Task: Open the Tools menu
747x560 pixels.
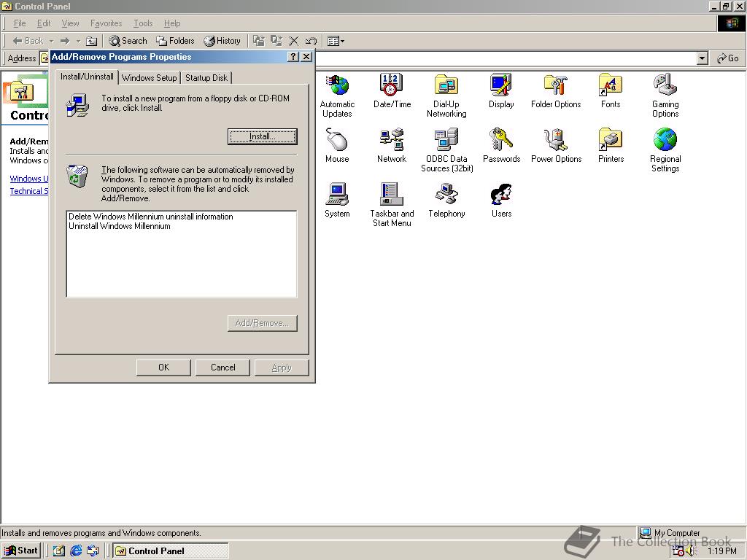Action: point(143,23)
